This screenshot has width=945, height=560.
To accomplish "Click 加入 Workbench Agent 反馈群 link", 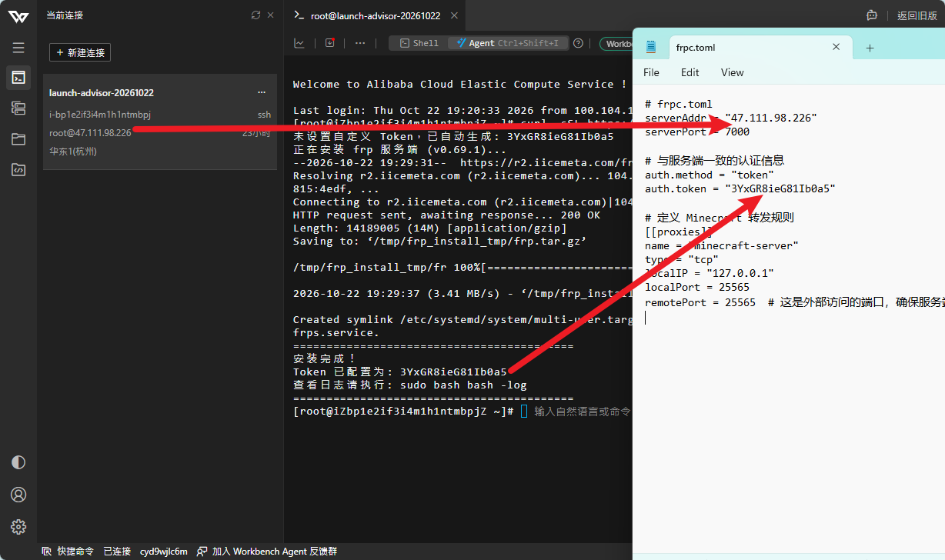I will tap(267, 551).
